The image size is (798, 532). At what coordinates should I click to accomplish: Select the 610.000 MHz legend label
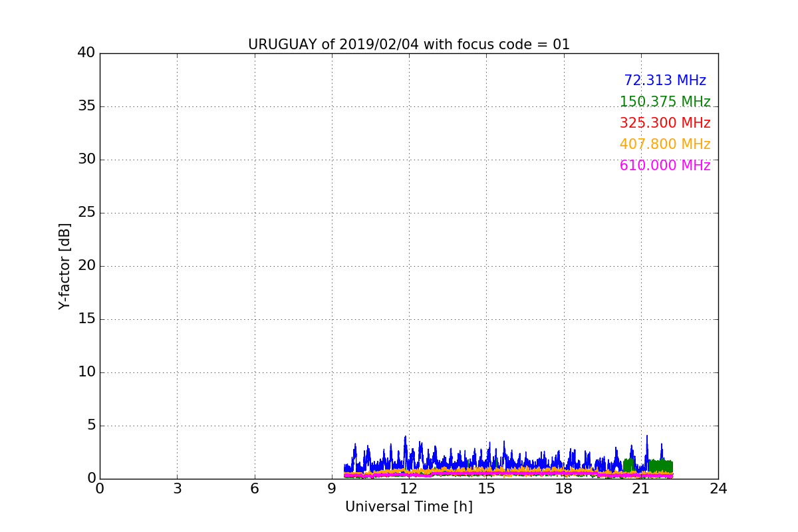pyautogui.click(x=665, y=166)
